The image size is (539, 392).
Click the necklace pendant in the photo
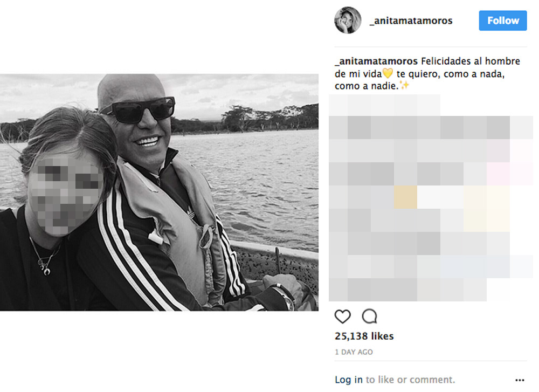[45, 268]
